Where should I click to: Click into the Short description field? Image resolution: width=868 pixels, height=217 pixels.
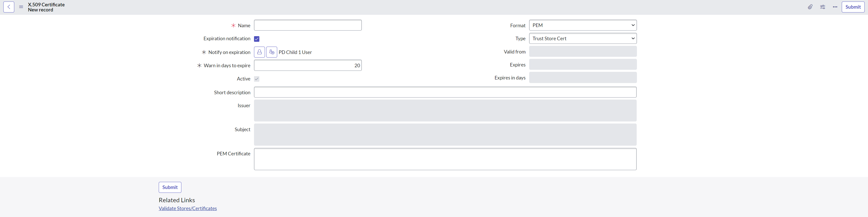click(x=445, y=92)
